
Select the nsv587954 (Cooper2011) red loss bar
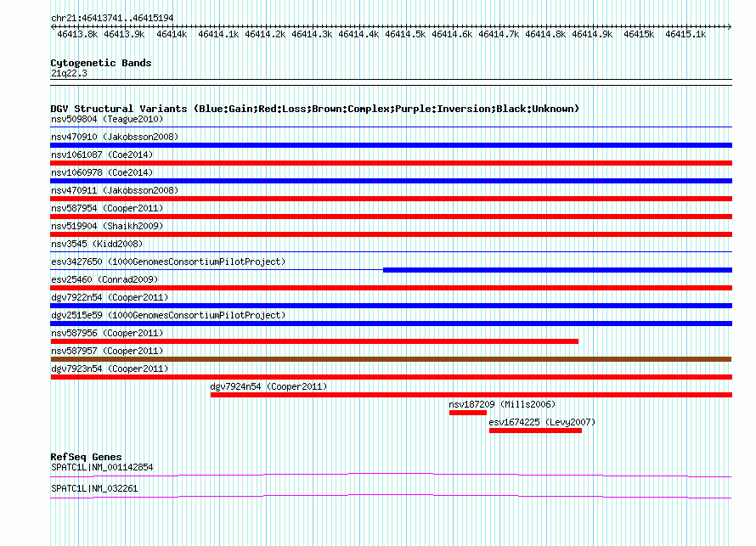click(x=391, y=217)
